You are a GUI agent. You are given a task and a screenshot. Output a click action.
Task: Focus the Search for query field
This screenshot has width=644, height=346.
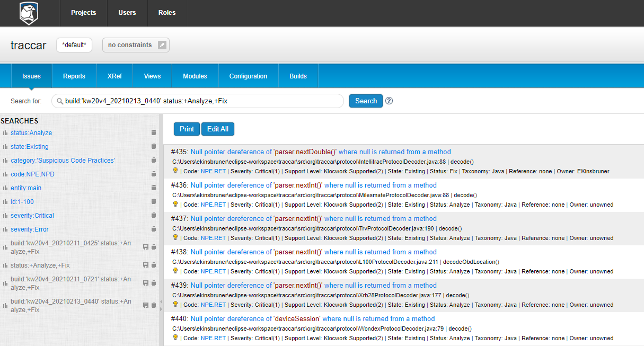201,101
